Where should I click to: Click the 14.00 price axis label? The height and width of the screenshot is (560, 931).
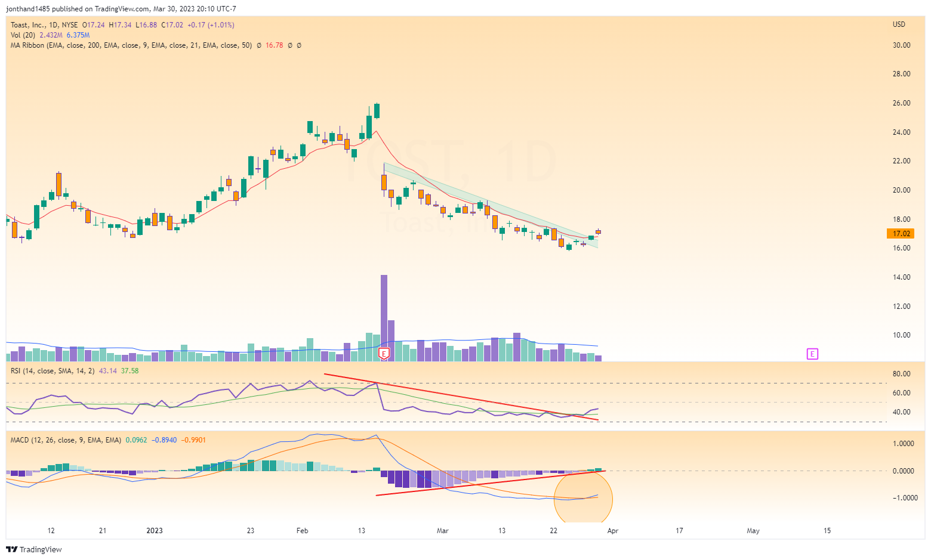point(901,277)
